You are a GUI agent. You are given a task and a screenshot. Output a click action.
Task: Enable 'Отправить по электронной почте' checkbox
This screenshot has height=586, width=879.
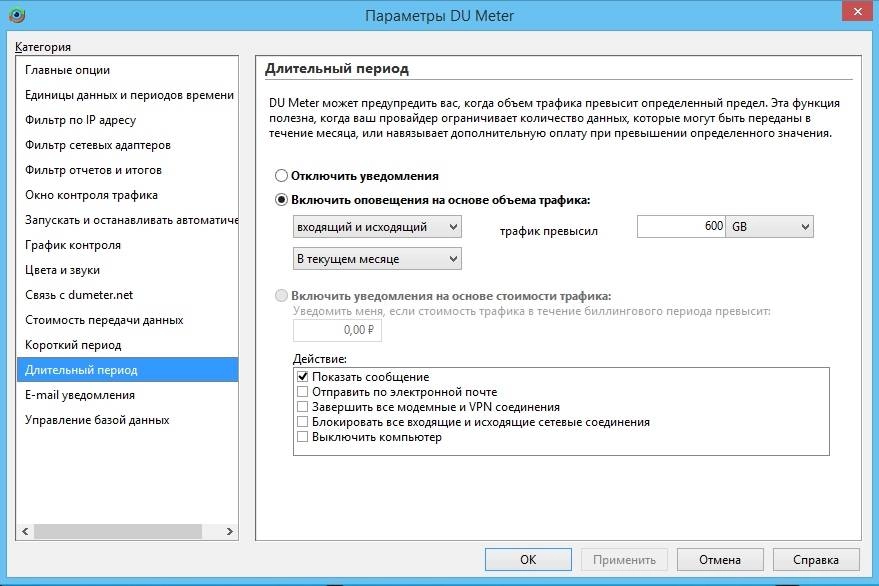[302, 391]
